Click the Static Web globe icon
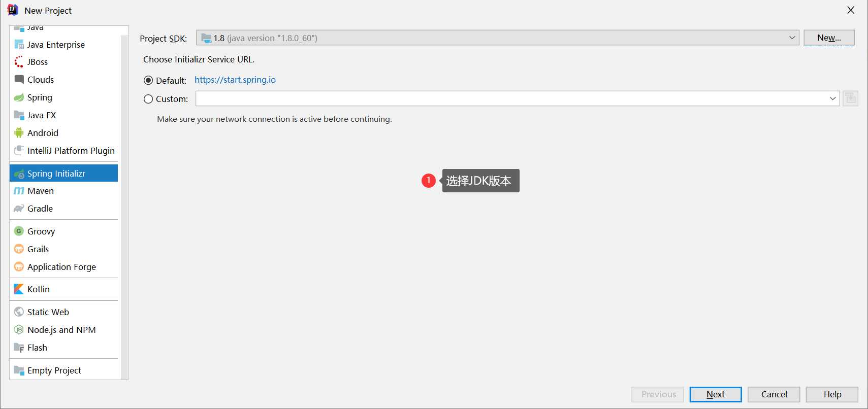The height and width of the screenshot is (409, 868). click(x=19, y=312)
